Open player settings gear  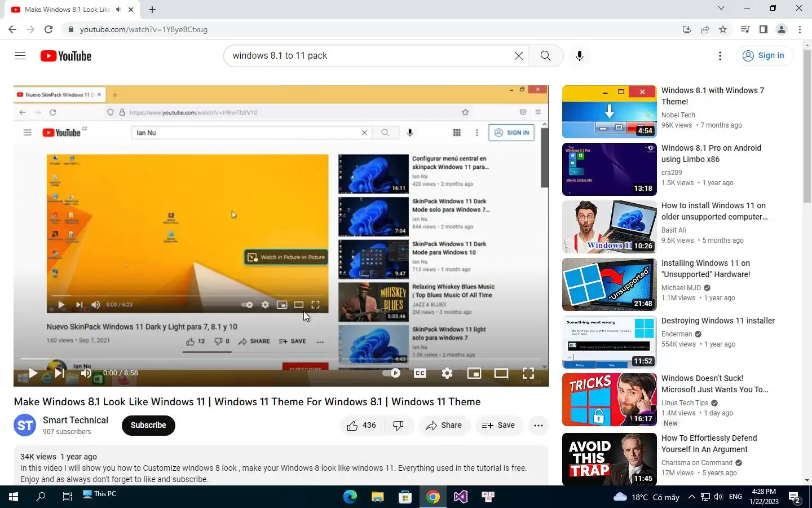coord(447,373)
